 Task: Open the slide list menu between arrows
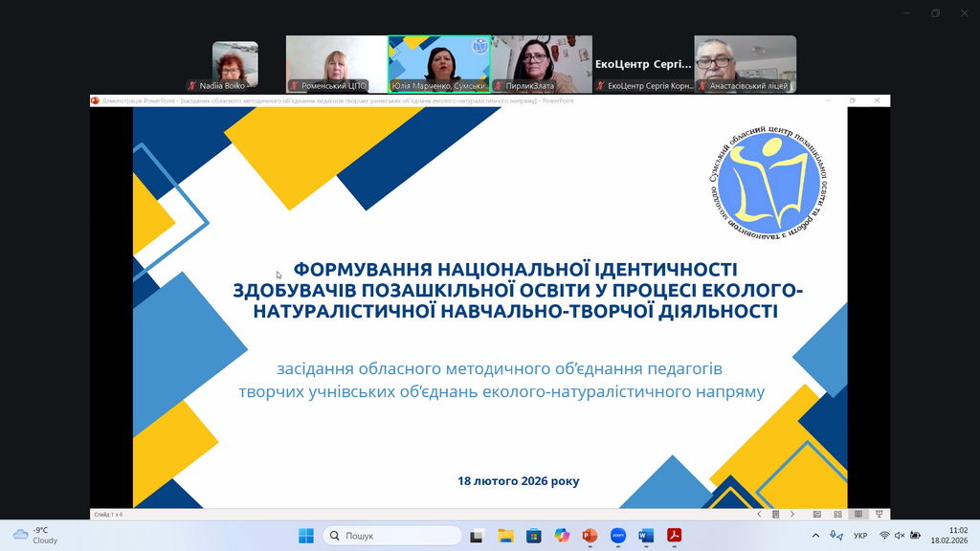tap(775, 515)
